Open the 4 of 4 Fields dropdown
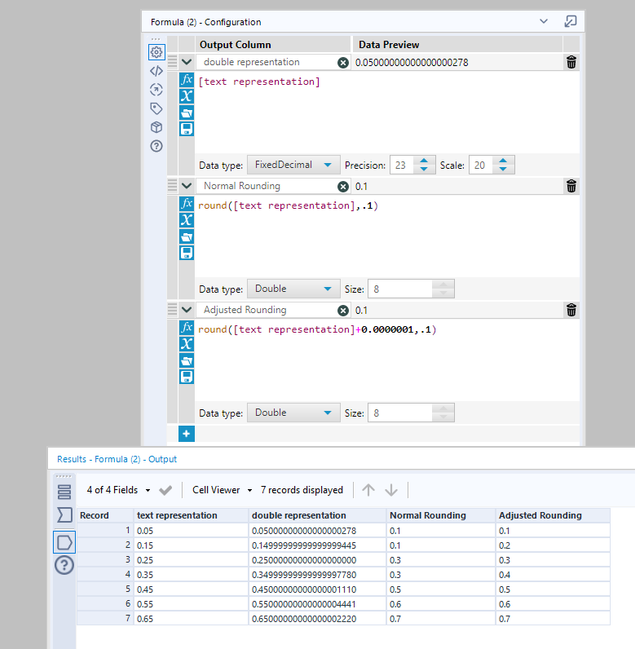The height and width of the screenshot is (649, 635). point(118,490)
